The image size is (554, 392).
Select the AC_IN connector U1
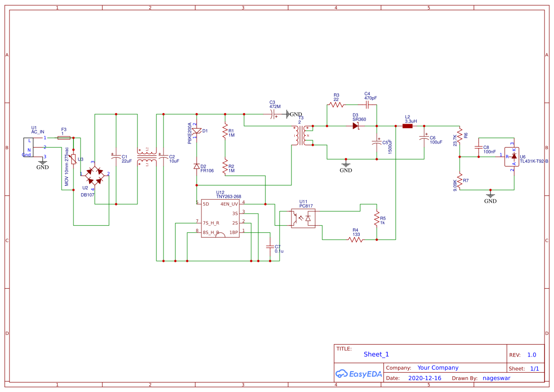(29, 147)
